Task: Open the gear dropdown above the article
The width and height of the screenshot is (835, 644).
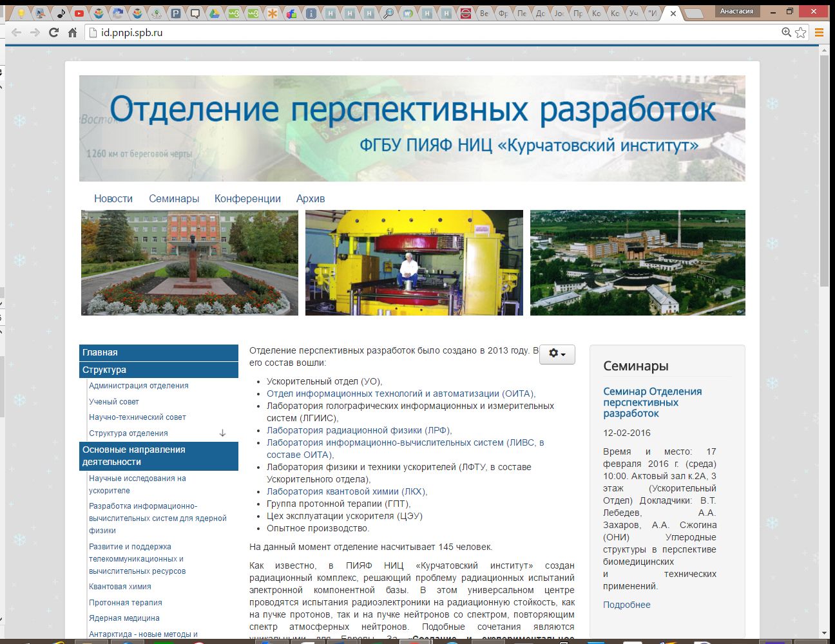Action: tap(557, 354)
